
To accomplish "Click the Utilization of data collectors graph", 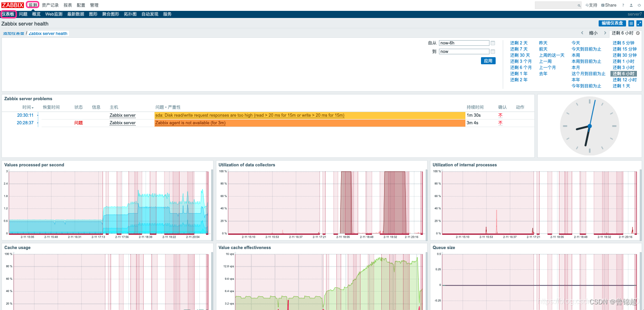I will (321, 204).
